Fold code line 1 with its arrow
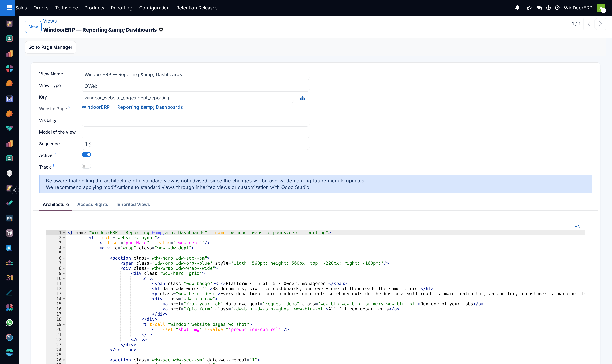 click(x=64, y=233)
